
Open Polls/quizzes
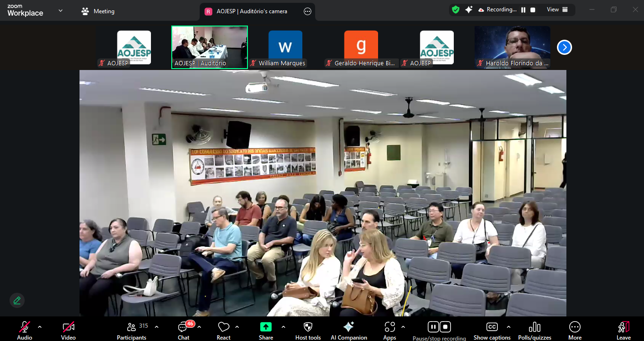tap(534, 330)
